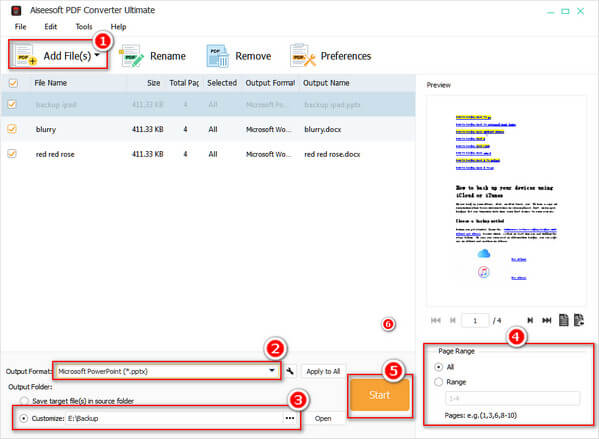Click the orange Start button
Viewport: 599px width, 439px height.
point(379,395)
